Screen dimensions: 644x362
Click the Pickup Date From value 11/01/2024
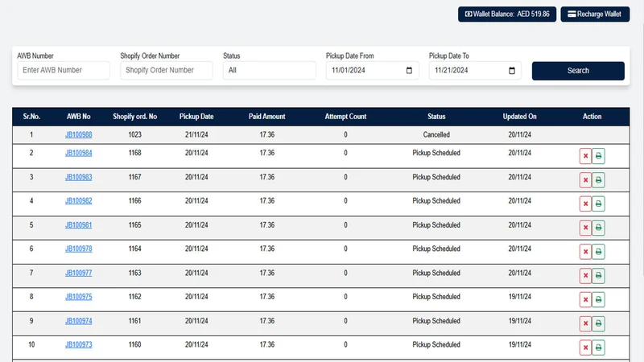349,70
